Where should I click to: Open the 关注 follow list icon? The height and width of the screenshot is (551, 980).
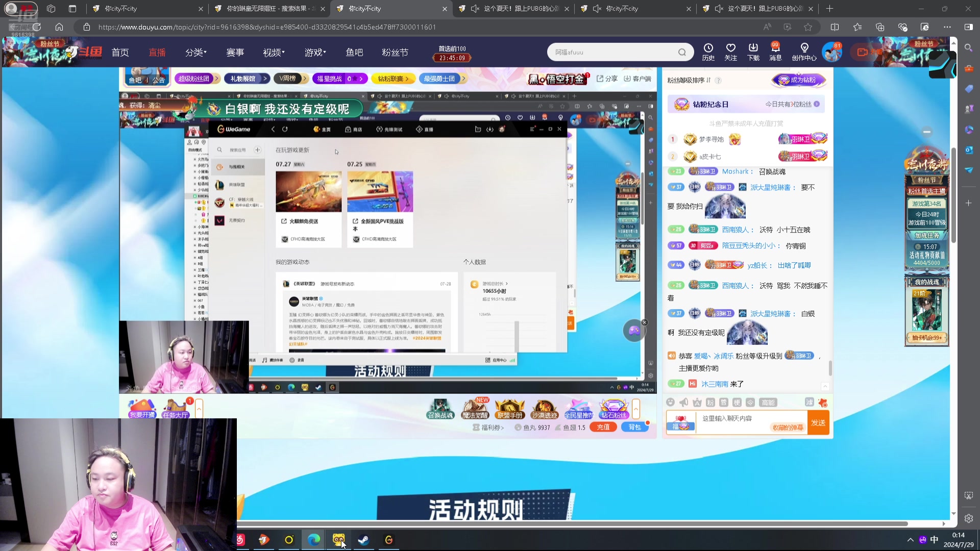730,52
